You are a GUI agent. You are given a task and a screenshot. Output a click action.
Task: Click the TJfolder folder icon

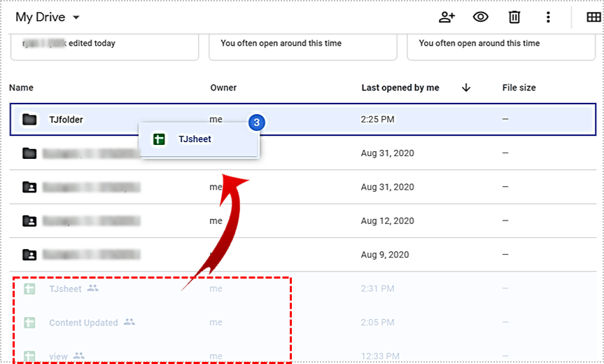tap(29, 120)
